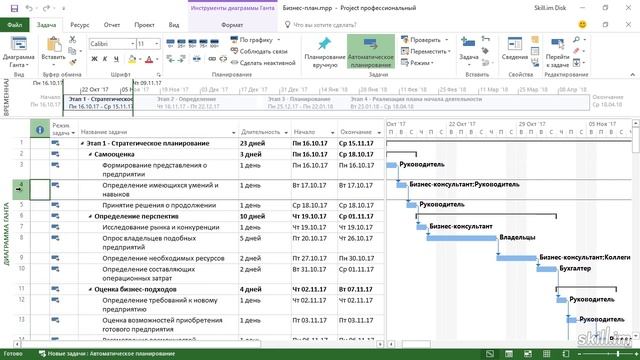The height and width of the screenshot is (360, 640).
Task: Open the Calibri font name dropdown
Action: click(x=133, y=44)
